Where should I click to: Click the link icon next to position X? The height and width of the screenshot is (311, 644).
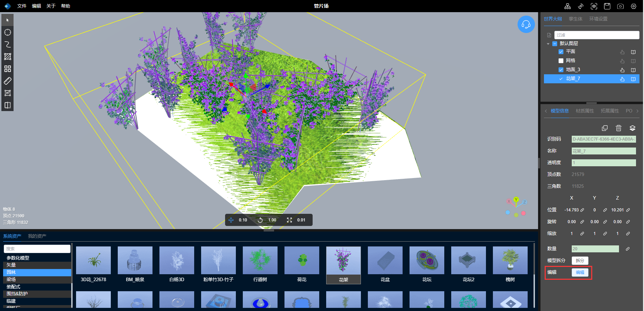pos(582,210)
